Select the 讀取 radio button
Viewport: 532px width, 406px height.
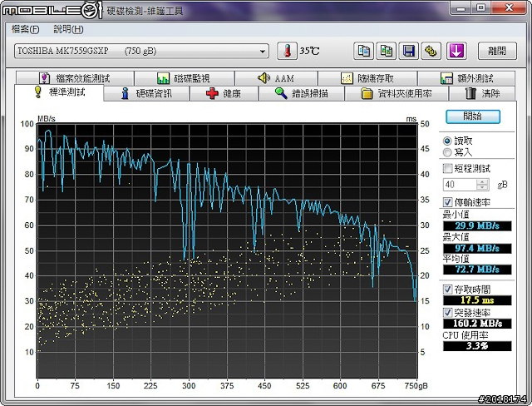tap(449, 141)
